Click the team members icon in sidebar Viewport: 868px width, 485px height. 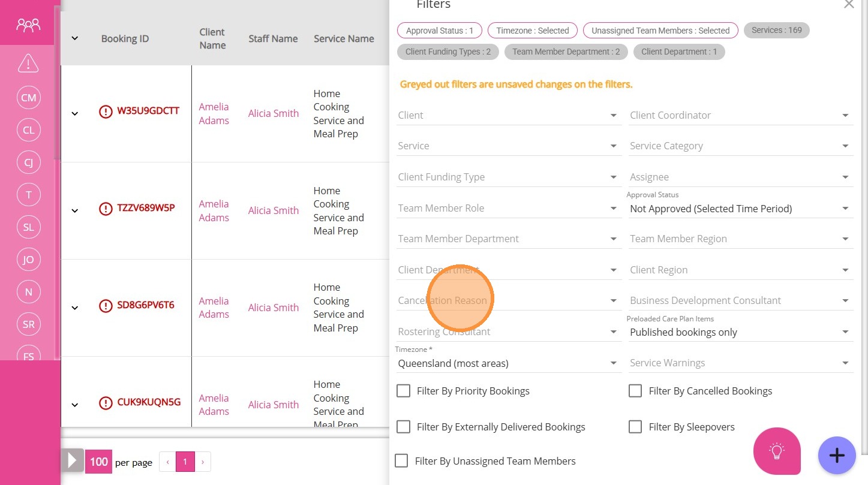pyautogui.click(x=28, y=25)
